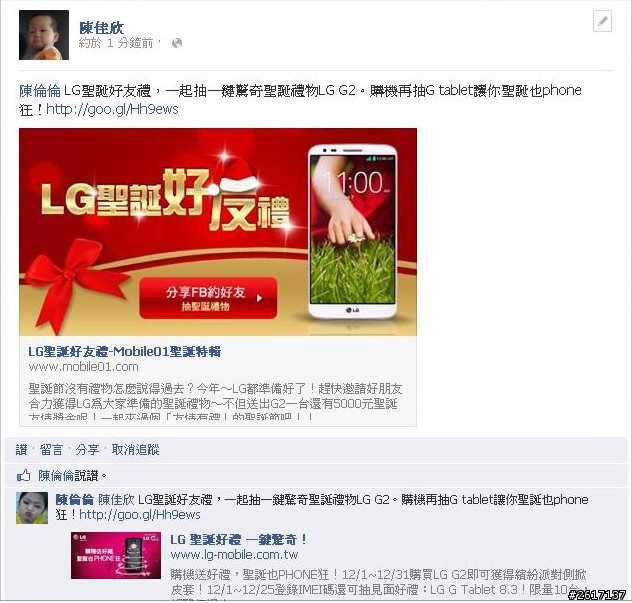
Task: Open 陳佳欣's profile picture
Action: click(x=44, y=35)
